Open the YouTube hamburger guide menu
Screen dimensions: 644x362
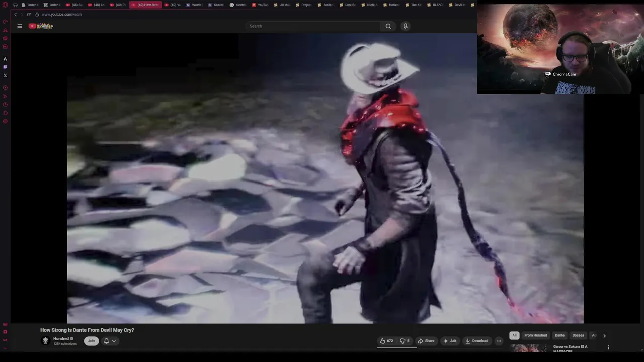pyautogui.click(x=20, y=26)
